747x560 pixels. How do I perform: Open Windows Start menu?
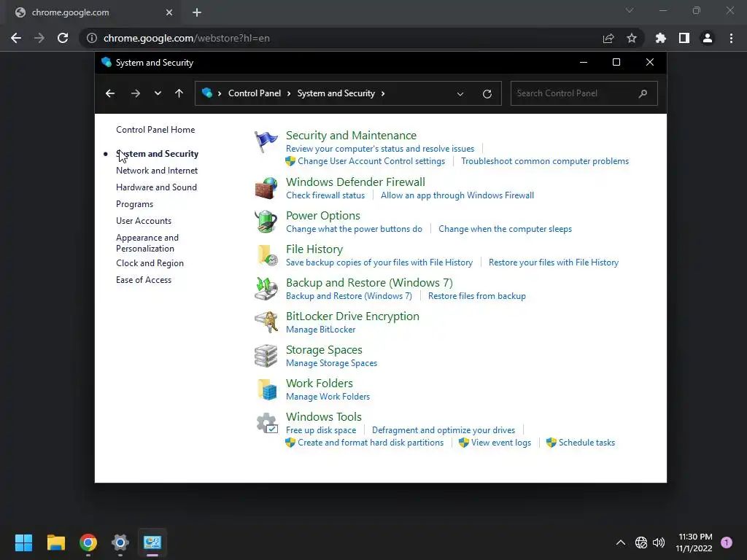coord(23,542)
